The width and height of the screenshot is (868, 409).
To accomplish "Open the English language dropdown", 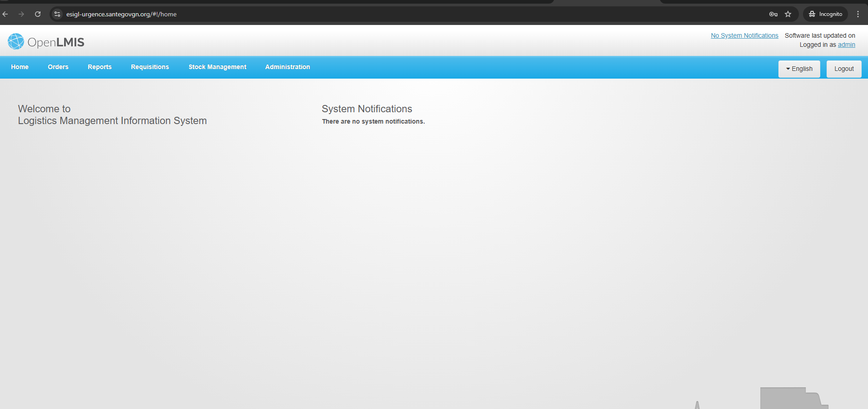I will (799, 69).
